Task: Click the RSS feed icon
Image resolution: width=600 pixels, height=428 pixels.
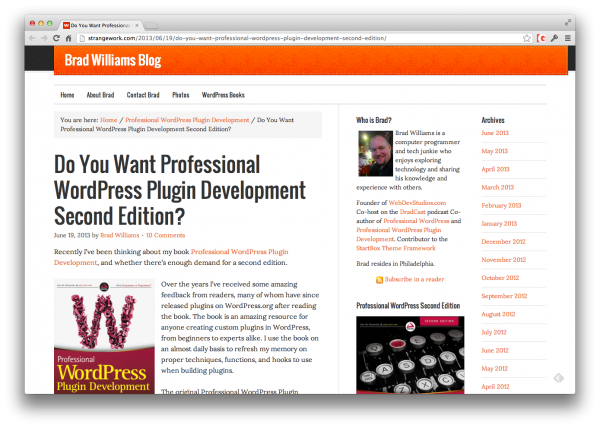Action: tap(379, 280)
